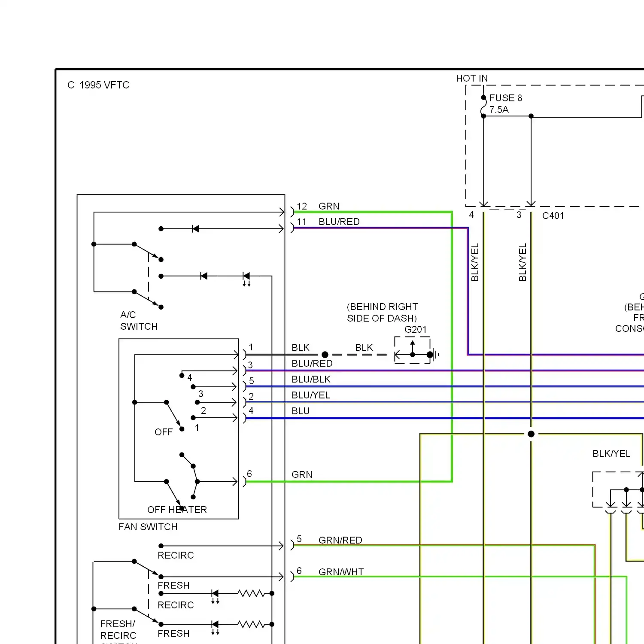The width and height of the screenshot is (644, 644).
Task: Select vertical "BLK/YEL" label below C401 pin 4
Action: [475, 262]
